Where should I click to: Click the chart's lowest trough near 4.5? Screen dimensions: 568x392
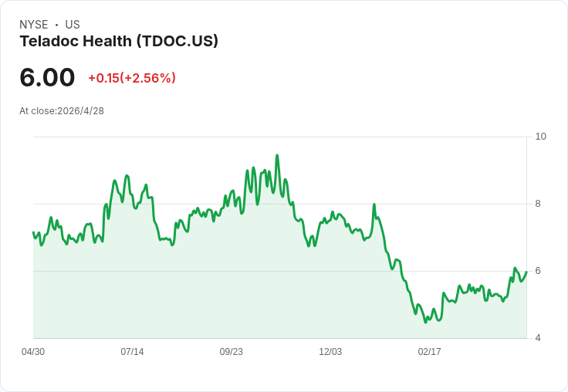click(x=426, y=323)
